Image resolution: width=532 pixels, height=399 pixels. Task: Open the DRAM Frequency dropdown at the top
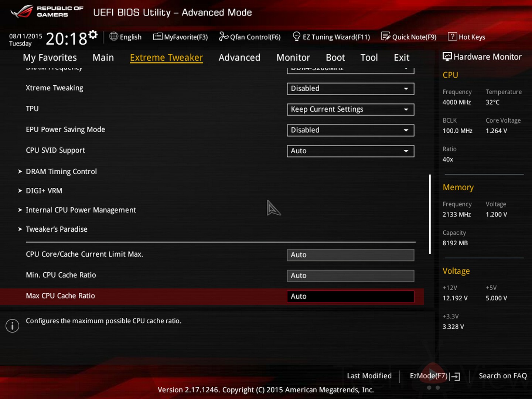coord(350,70)
